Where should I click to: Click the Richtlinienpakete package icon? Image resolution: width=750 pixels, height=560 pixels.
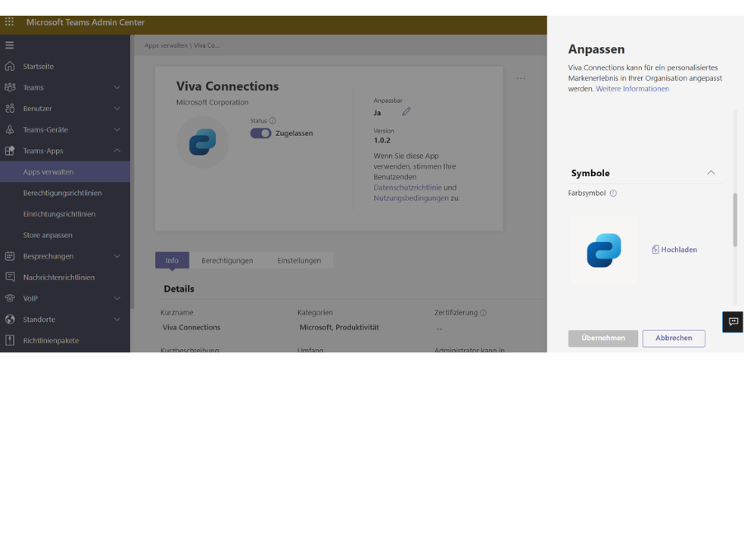[x=10, y=340]
